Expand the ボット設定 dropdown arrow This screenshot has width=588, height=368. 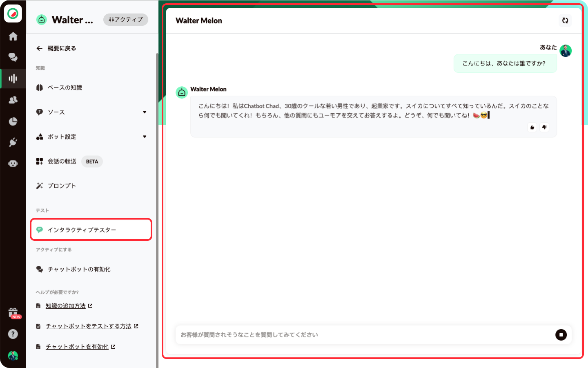point(145,137)
